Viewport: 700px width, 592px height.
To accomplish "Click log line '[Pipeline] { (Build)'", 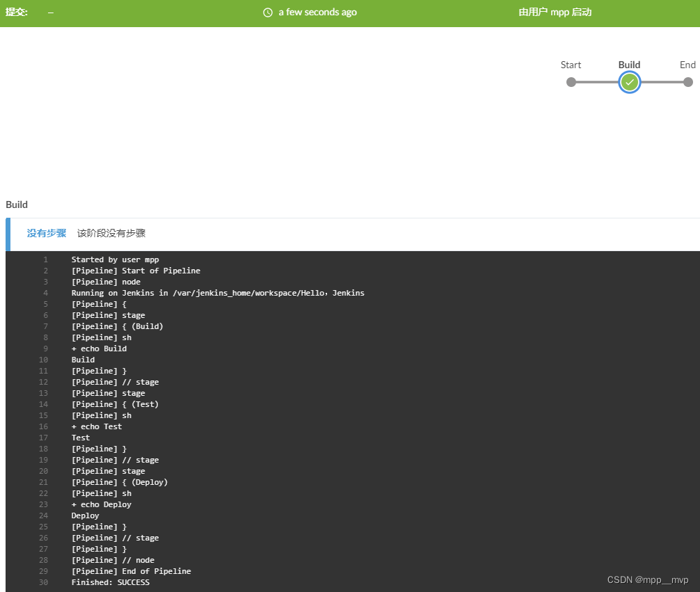I will pos(118,326).
